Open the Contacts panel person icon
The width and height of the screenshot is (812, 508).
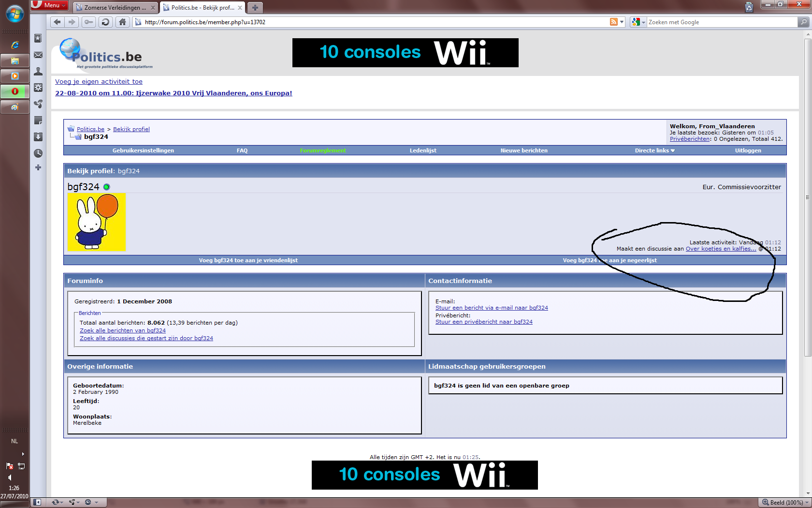click(38, 72)
